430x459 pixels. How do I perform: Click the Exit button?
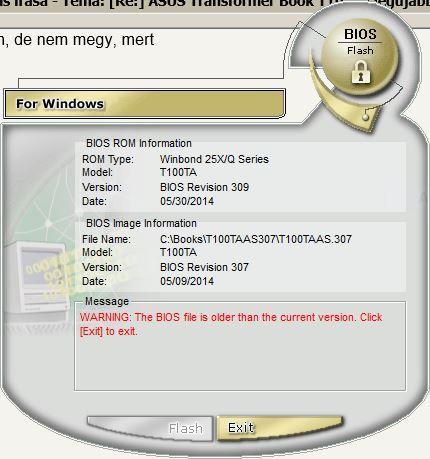click(x=279, y=428)
